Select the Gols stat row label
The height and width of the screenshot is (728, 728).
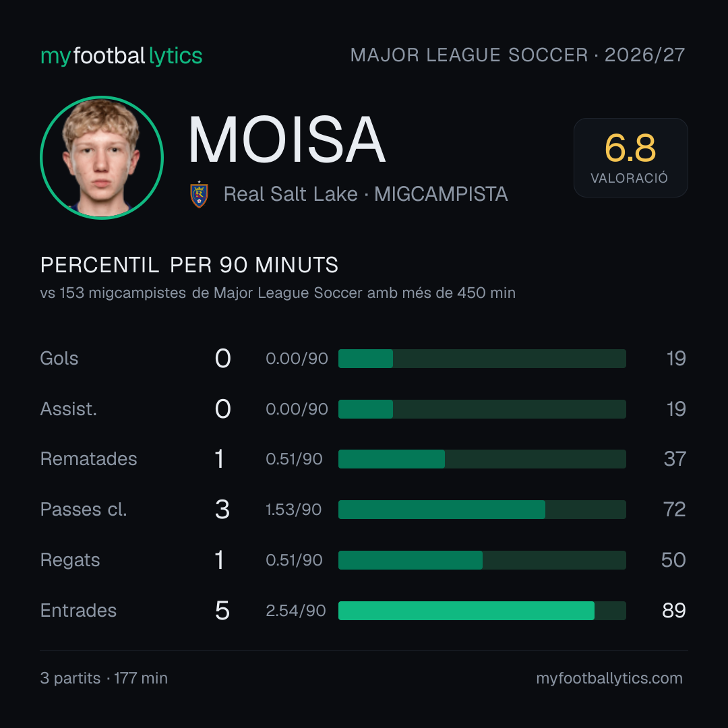click(x=59, y=359)
